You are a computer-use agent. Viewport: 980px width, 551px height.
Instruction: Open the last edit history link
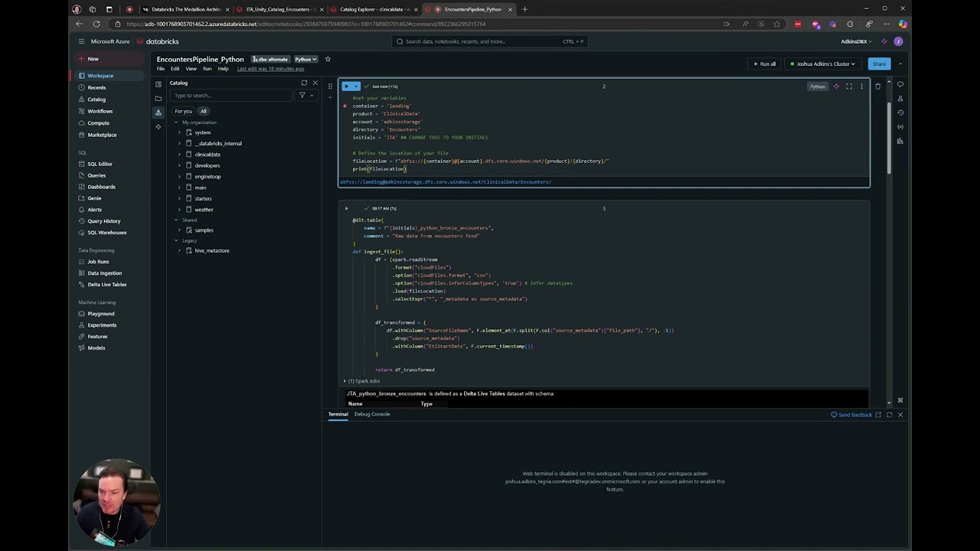(270, 69)
